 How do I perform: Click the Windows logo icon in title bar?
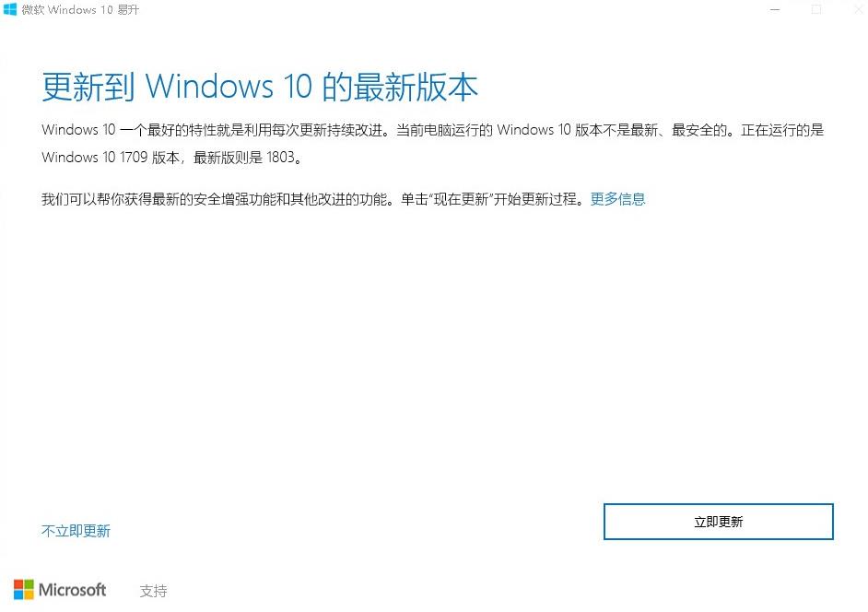(x=10, y=9)
